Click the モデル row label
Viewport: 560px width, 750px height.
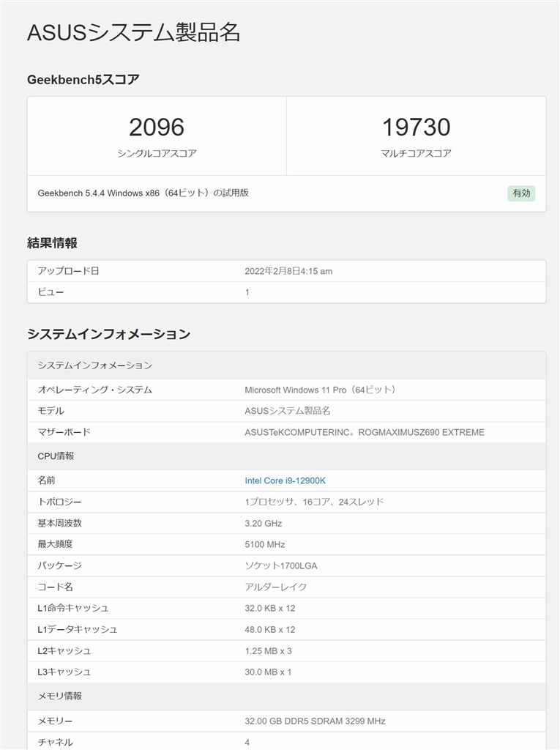(51, 411)
